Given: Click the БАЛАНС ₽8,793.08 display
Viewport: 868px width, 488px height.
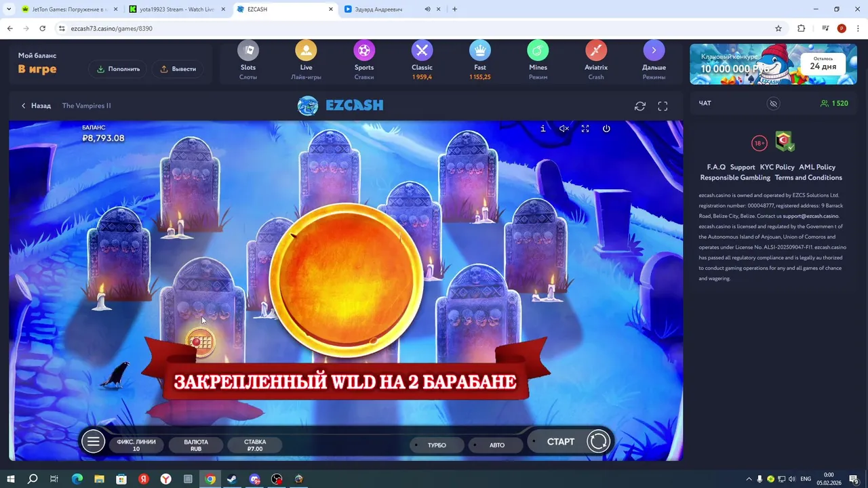Looking at the screenshot, I should tap(103, 134).
